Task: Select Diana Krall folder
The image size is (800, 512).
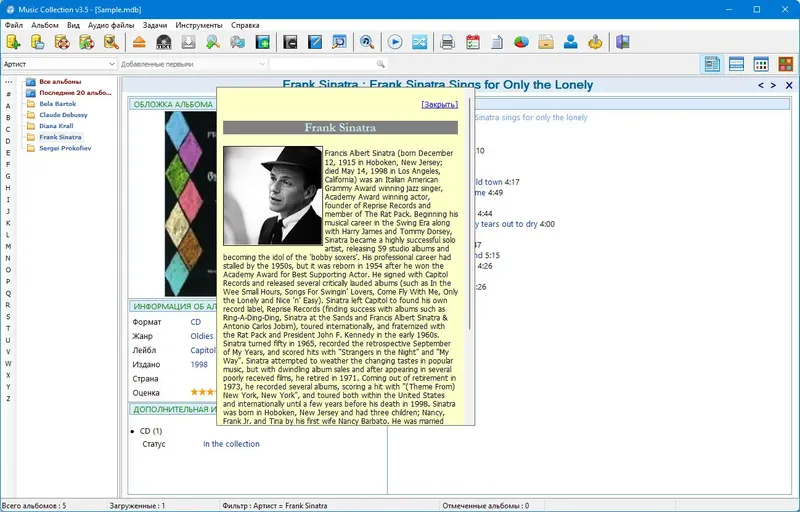Action: [x=56, y=126]
